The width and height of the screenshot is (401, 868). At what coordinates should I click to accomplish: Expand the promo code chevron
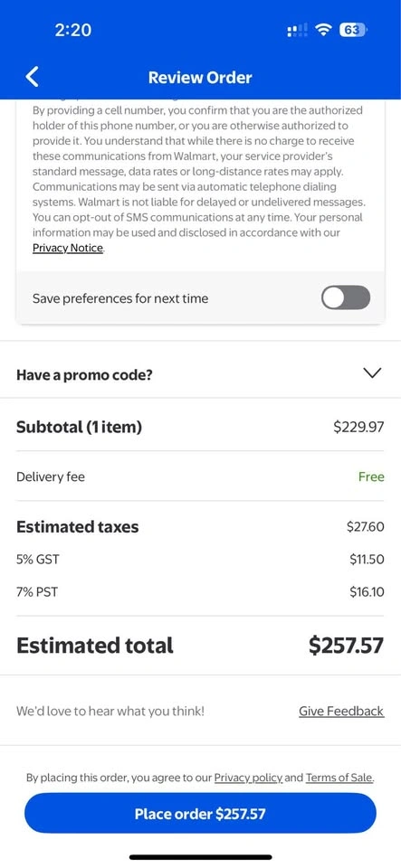[372, 373]
